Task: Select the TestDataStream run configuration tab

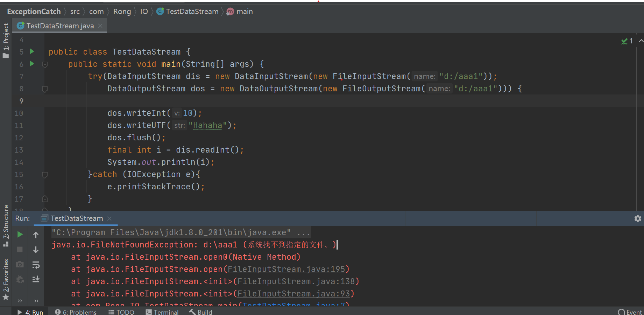Action: (x=76, y=218)
